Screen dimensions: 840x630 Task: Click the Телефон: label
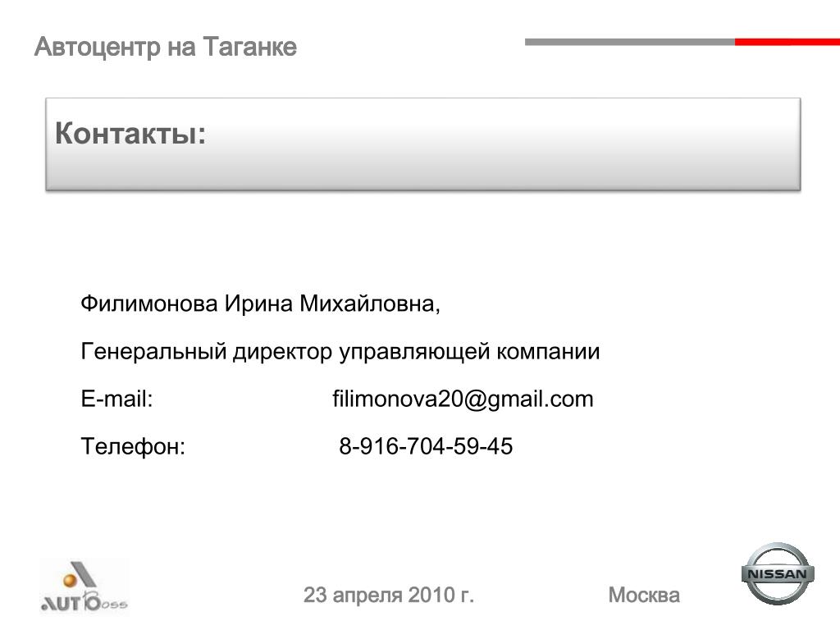tap(133, 446)
